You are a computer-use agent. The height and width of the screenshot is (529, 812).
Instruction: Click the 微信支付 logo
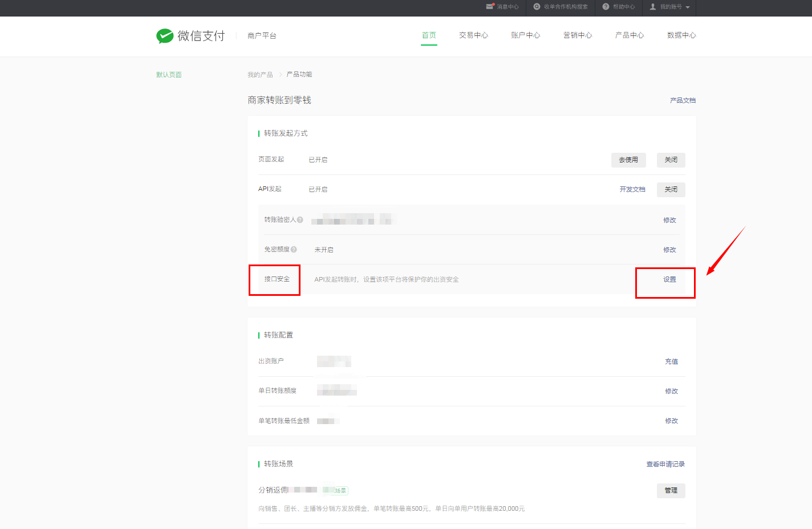tap(190, 36)
